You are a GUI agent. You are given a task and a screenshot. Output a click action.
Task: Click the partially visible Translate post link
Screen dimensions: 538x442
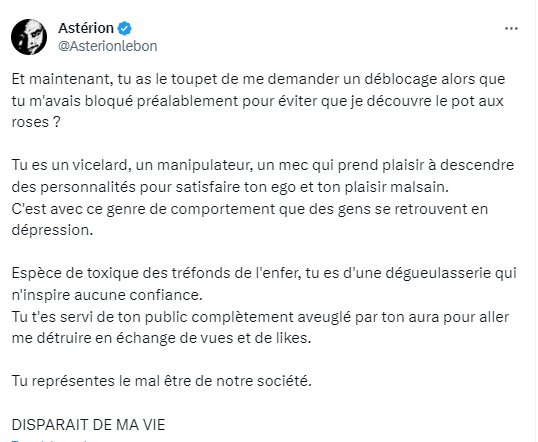[x=48, y=440]
